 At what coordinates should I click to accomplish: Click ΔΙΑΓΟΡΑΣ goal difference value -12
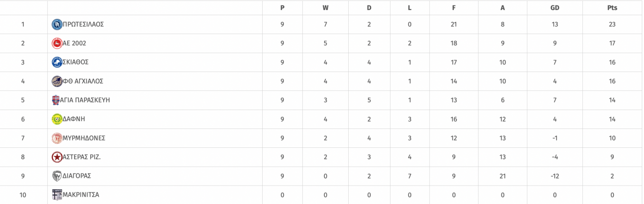[555, 176]
